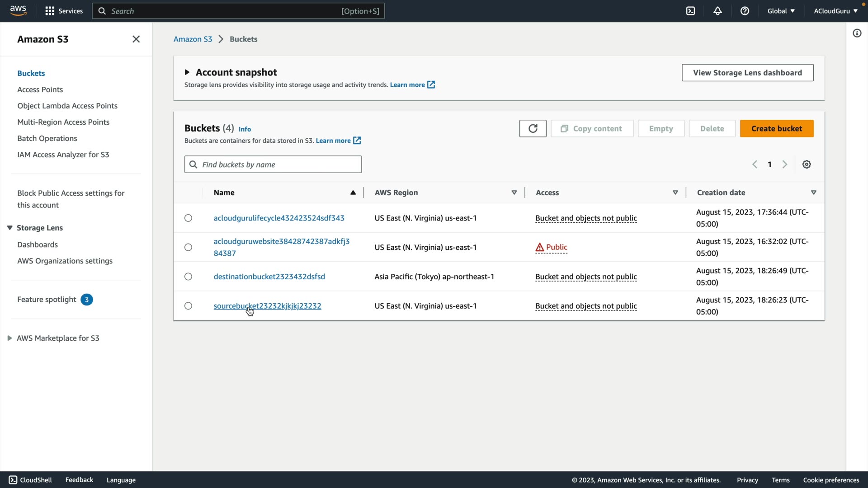
Task: Close the Amazon S3 sidebar panel
Action: click(x=136, y=39)
